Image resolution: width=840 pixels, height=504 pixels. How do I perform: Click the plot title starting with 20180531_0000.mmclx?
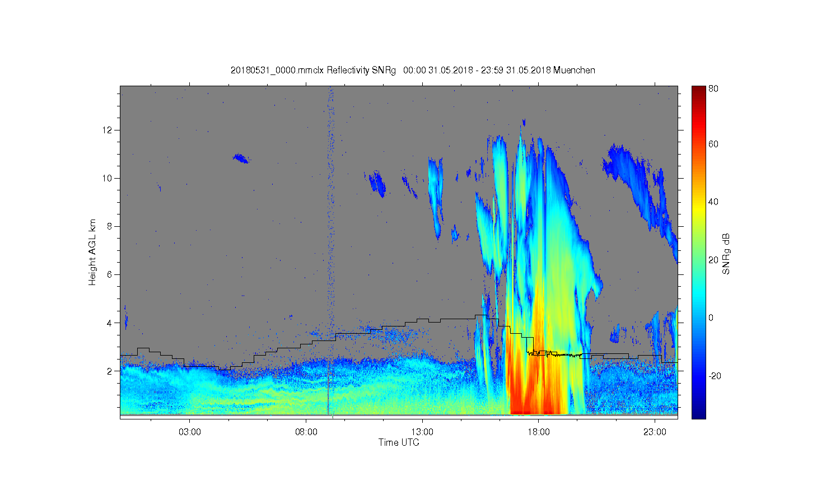click(413, 71)
